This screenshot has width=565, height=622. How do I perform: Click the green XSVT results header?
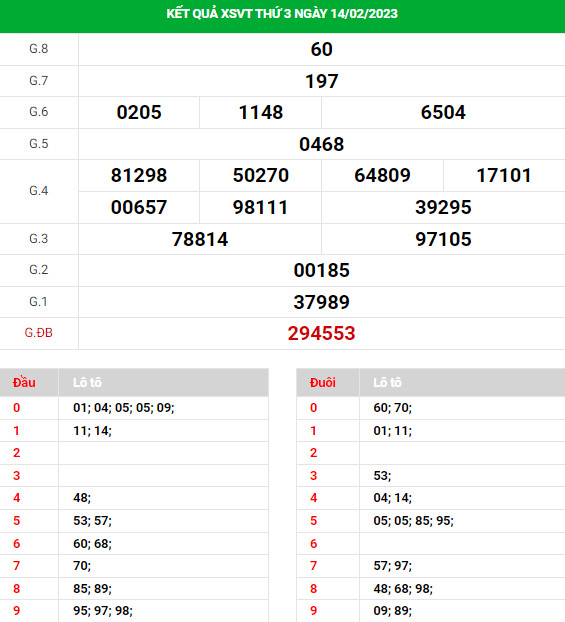tap(282, 14)
